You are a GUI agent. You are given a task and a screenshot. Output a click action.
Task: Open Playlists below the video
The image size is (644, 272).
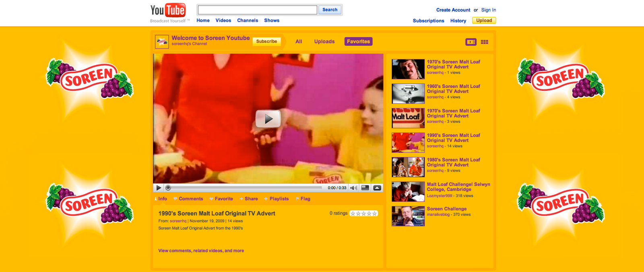[276, 199]
